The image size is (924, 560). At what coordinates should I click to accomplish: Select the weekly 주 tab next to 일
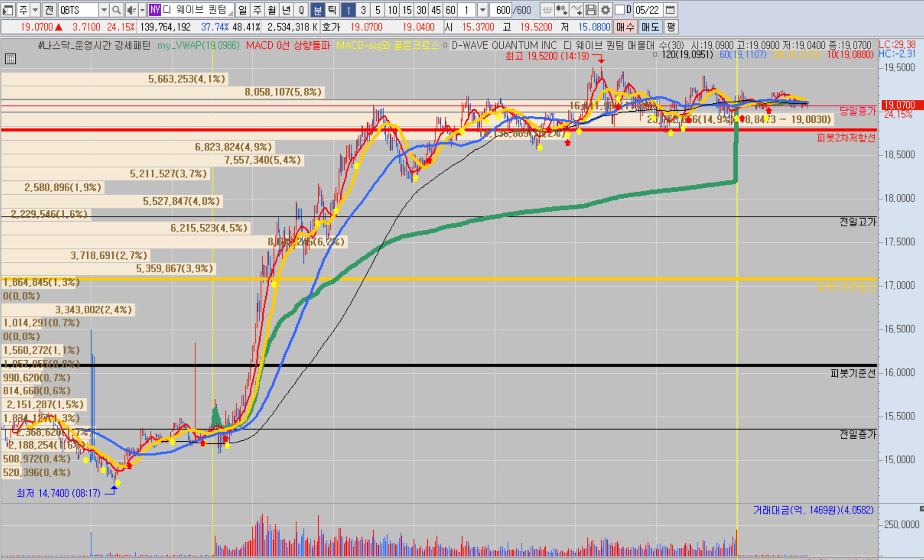tap(257, 10)
